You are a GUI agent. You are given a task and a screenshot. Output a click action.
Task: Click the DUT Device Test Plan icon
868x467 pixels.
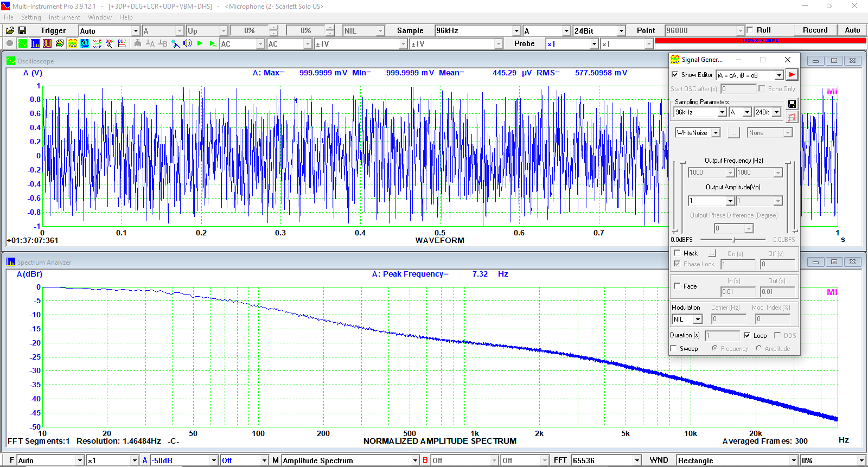coord(85,44)
